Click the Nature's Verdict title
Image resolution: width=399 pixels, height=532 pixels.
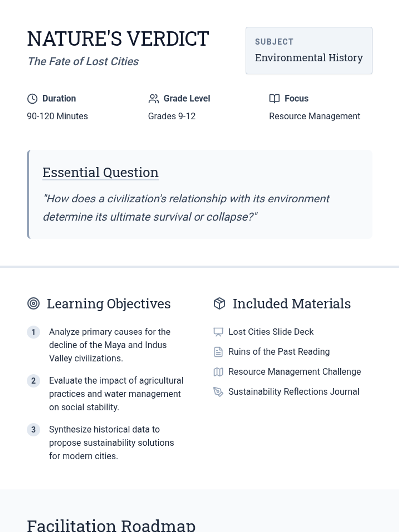(118, 39)
